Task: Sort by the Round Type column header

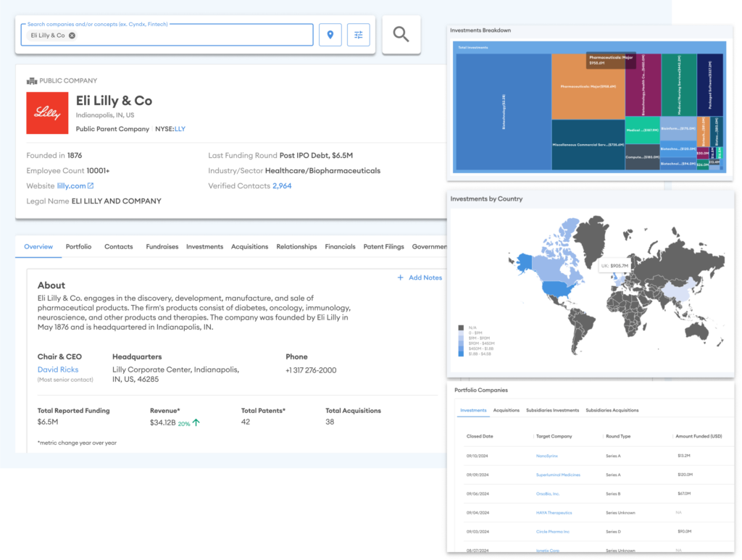Action: 618,436
